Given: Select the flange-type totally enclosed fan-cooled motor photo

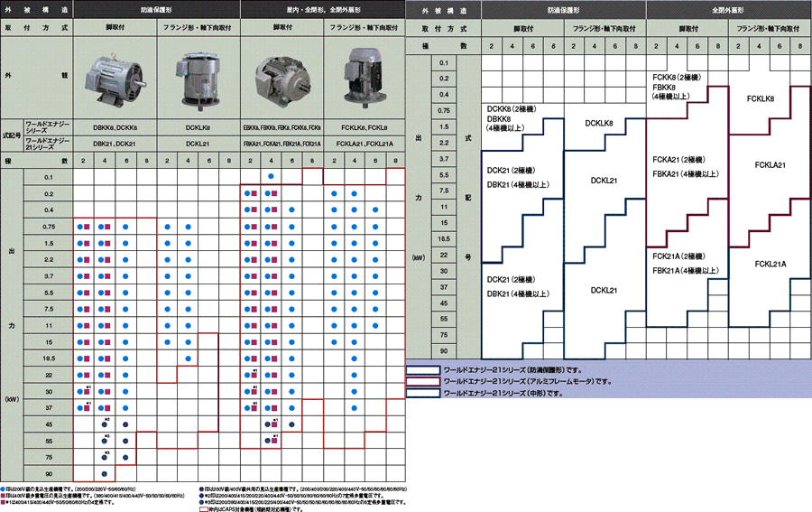Looking at the screenshot, I should pyautogui.click(x=363, y=76).
